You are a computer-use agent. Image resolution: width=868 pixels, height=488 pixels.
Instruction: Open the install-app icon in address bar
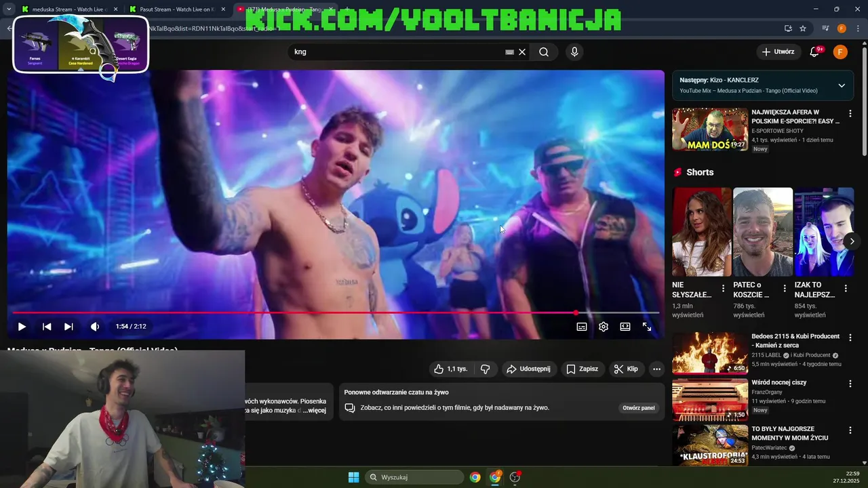coord(788,28)
